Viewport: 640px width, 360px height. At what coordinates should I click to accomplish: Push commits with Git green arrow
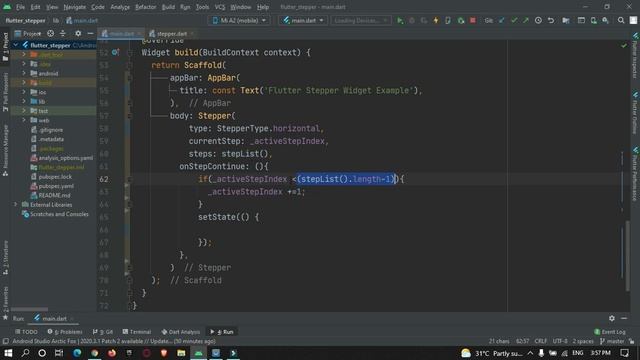(x=526, y=20)
